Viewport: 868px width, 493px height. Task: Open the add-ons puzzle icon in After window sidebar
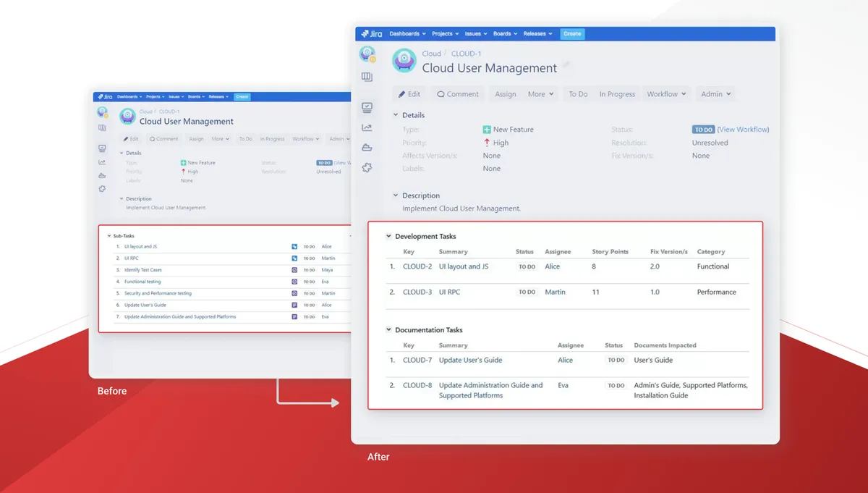click(367, 168)
